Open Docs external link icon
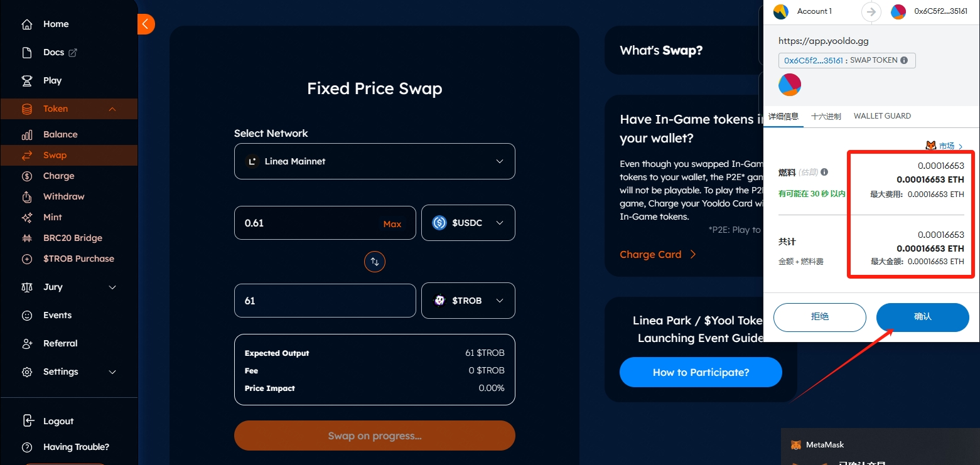The height and width of the screenshot is (465, 980). (73, 53)
